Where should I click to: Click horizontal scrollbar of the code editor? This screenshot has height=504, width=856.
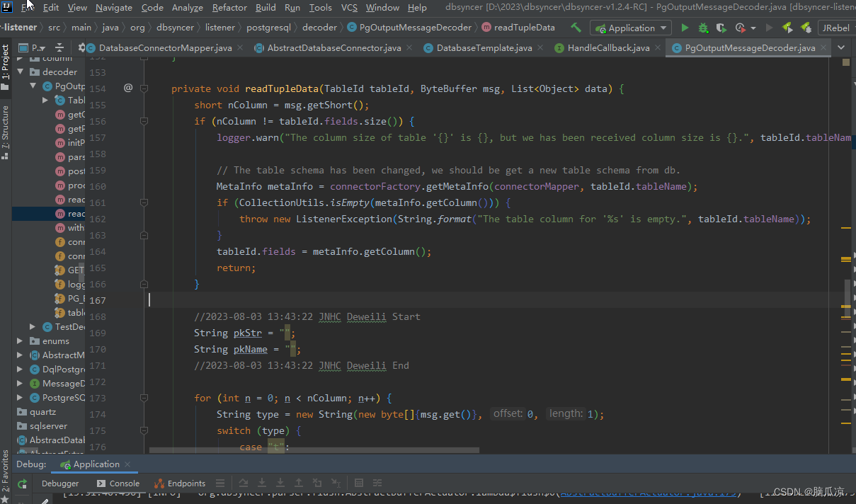click(x=314, y=449)
